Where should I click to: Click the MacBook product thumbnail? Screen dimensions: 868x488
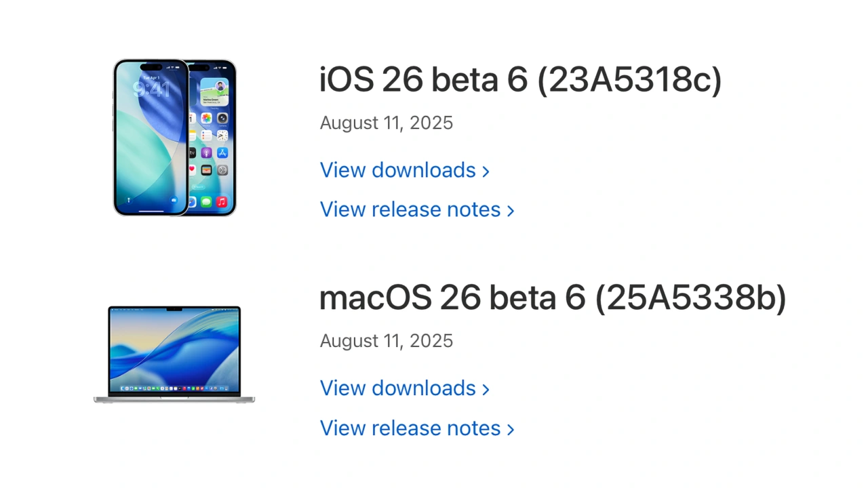(174, 354)
